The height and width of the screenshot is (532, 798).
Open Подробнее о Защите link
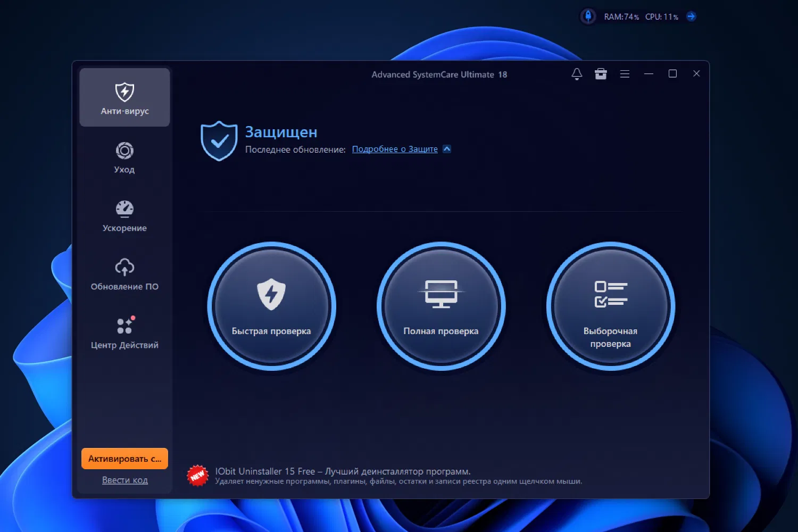395,149
